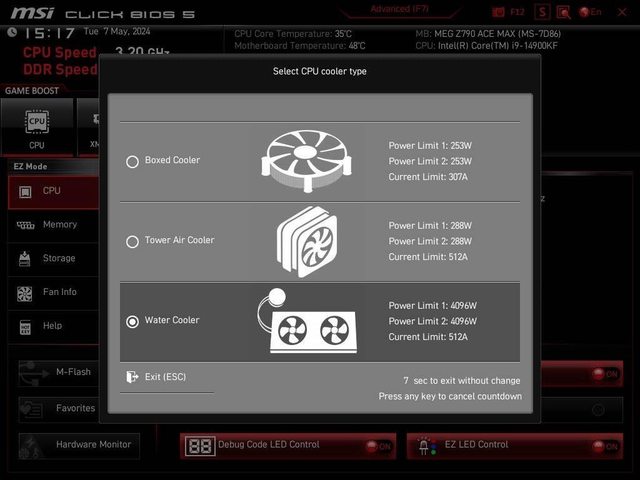Click the Water Cooler label
The image size is (640, 480).
[x=172, y=320]
